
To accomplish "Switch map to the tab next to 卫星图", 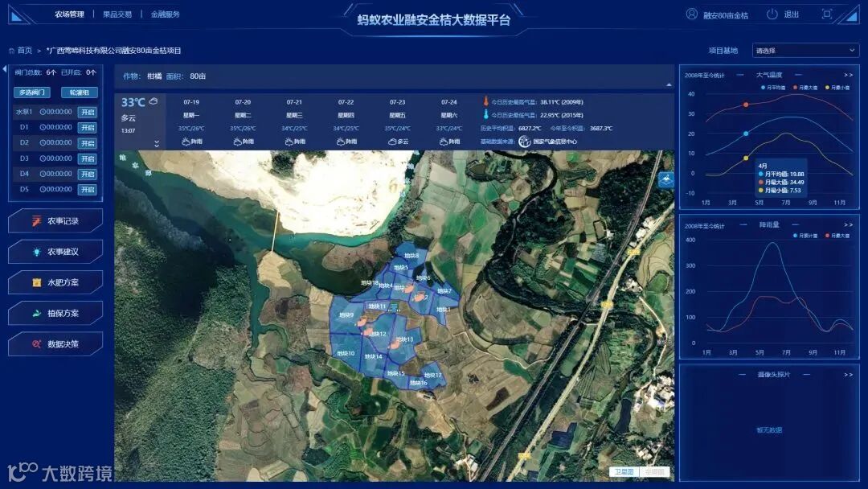I will coord(654,472).
